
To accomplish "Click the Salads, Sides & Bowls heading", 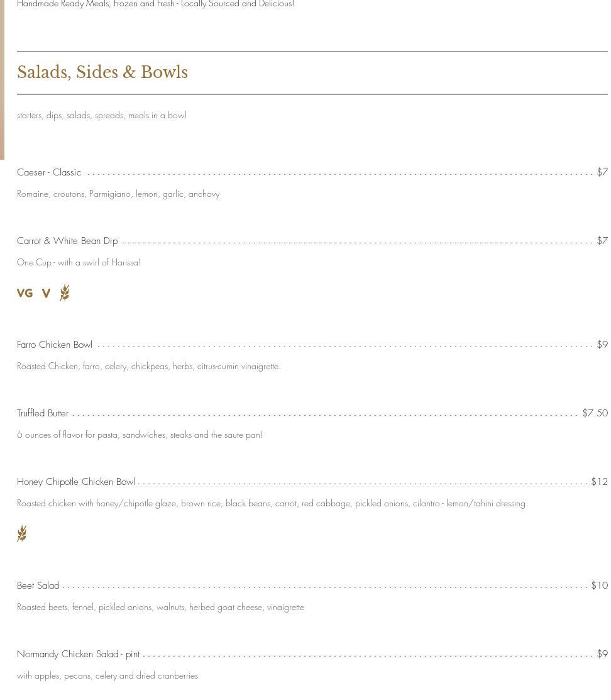I will coord(102,72).
